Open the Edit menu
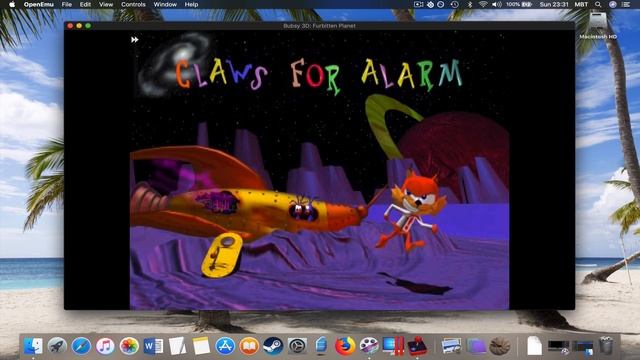The image size is (640, 360). [x=85, y=4]
